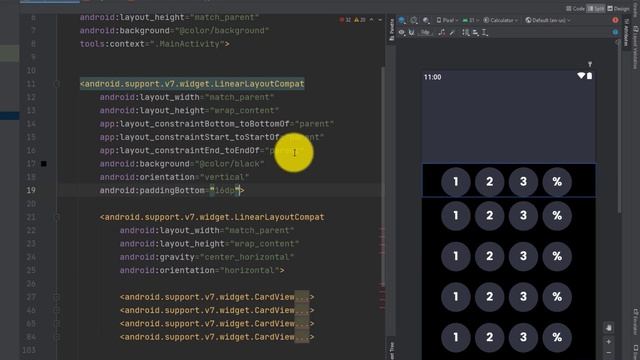Screen dimensions: 640x360
Task: Click the battery icon in preview status bar
Action: coord(590,76)
